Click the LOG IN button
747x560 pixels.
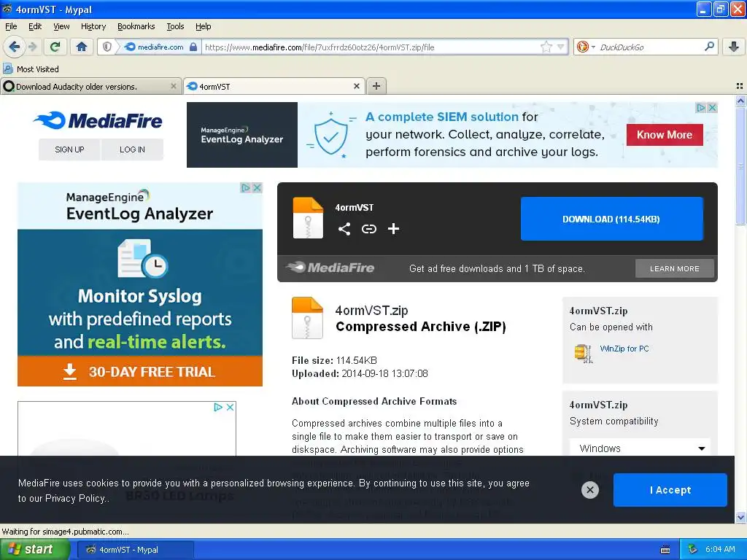[x=132, y=149]
